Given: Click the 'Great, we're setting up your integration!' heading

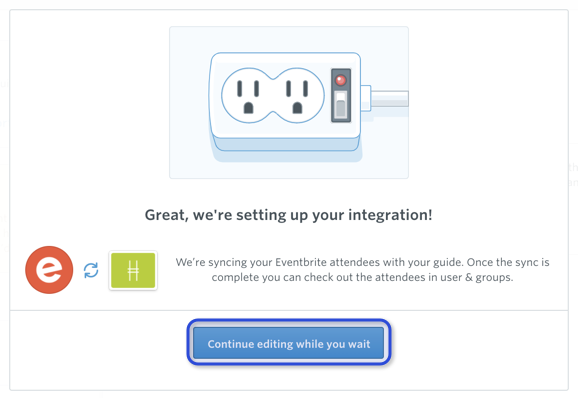Looking at the screenshot, I should 289,215.
